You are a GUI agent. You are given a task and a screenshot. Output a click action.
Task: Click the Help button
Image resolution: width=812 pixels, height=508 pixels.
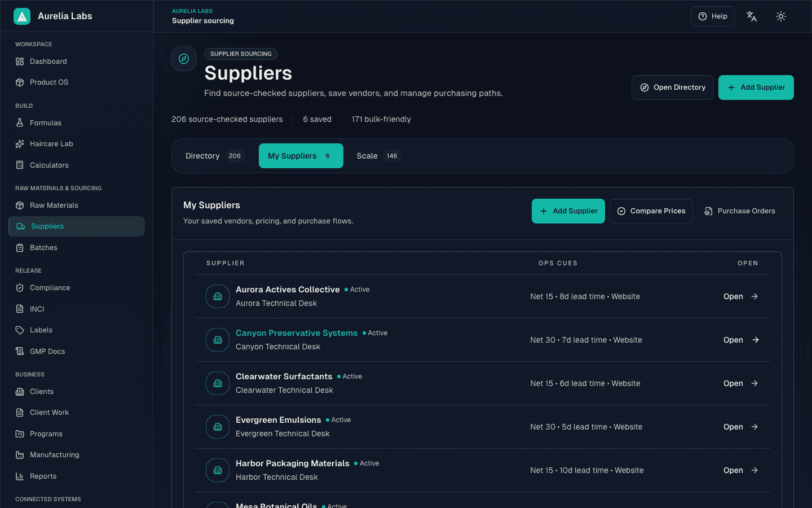[x=713, y=16]
